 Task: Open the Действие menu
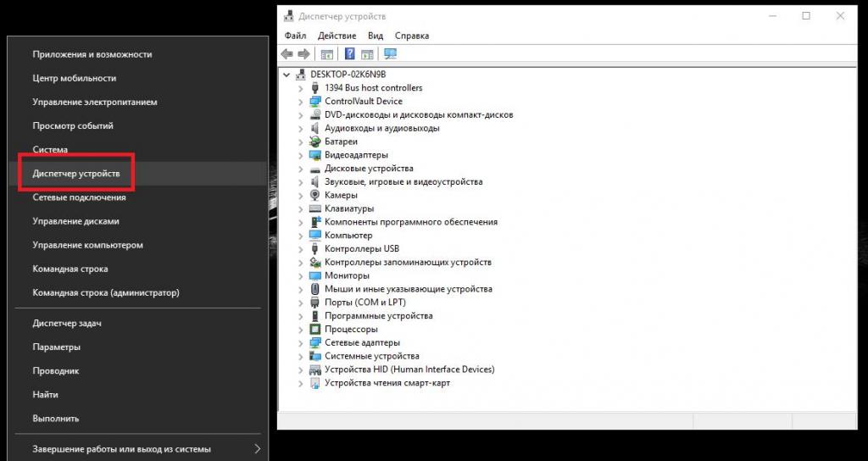[337, 36]
